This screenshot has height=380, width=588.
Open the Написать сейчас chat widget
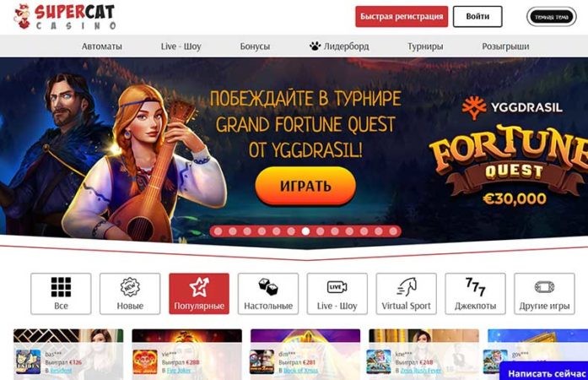coord(546,373)
